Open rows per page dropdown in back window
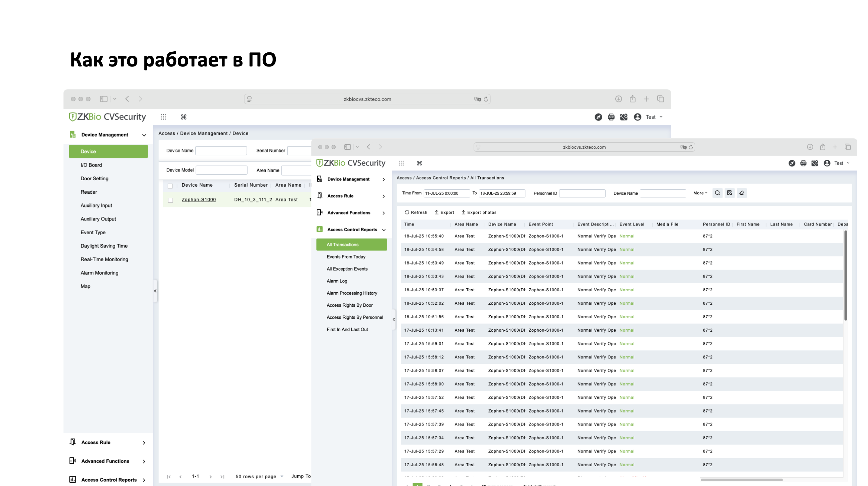 click(x=259, y=476)
